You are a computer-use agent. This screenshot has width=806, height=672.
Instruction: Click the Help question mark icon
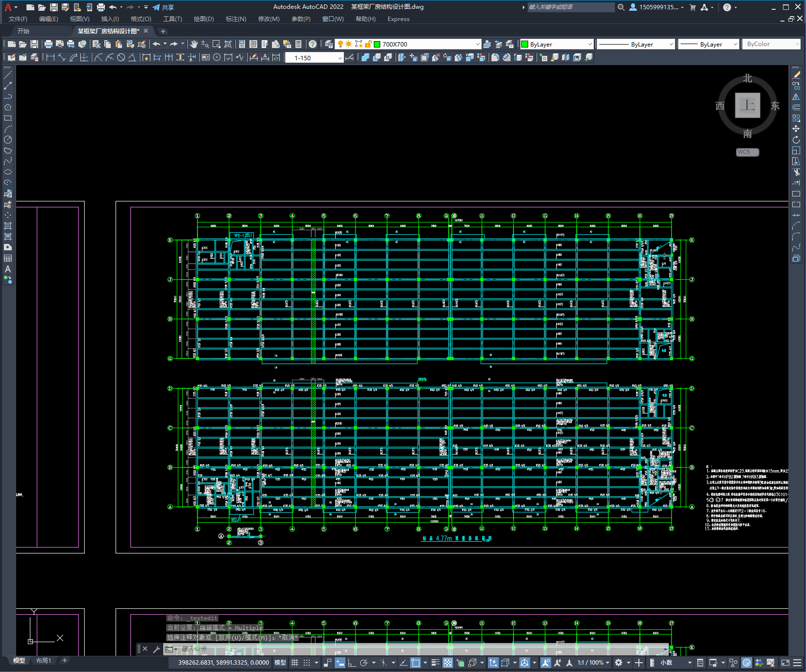point(313,44)
